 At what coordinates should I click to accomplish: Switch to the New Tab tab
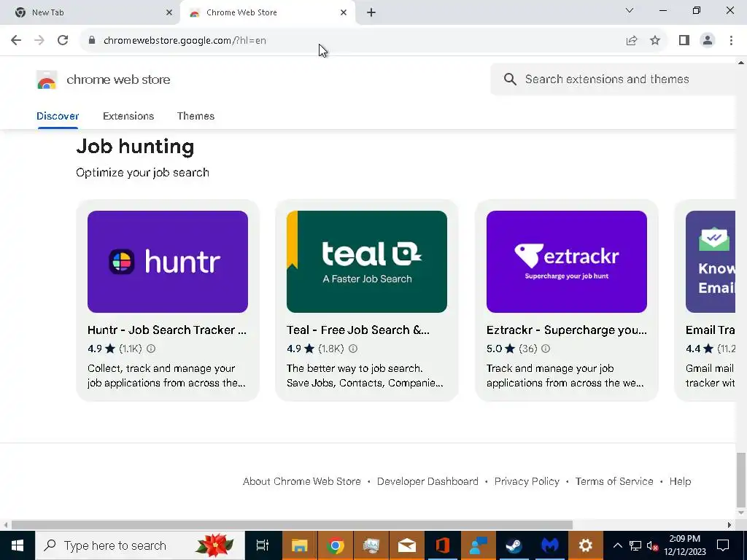tap(90, 13)
